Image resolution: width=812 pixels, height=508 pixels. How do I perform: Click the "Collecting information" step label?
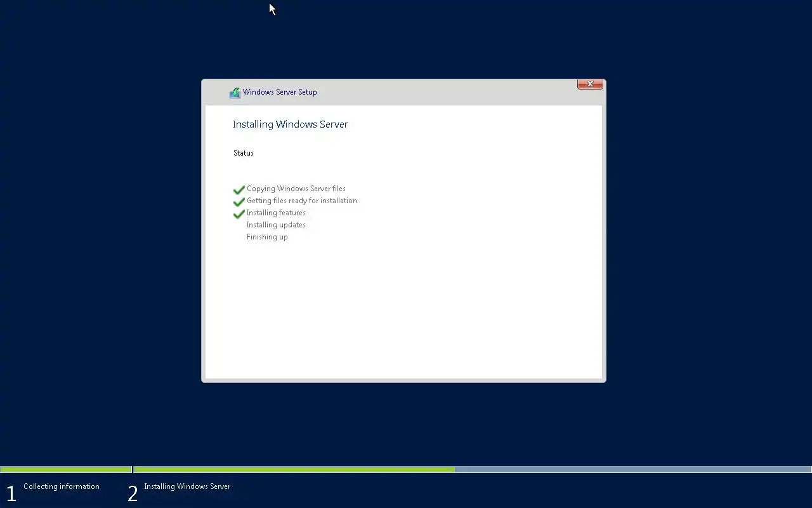[x=62, y=486]
